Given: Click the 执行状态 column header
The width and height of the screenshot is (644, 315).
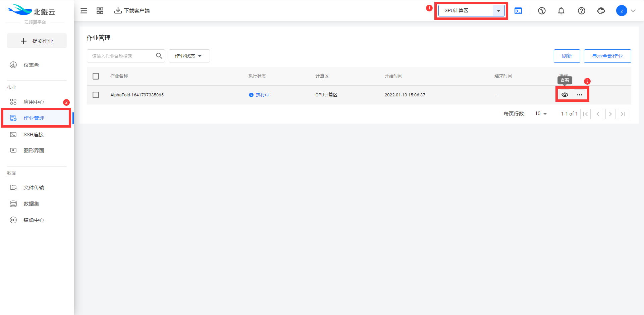Looking at the screenshot, I should (257, 76).
